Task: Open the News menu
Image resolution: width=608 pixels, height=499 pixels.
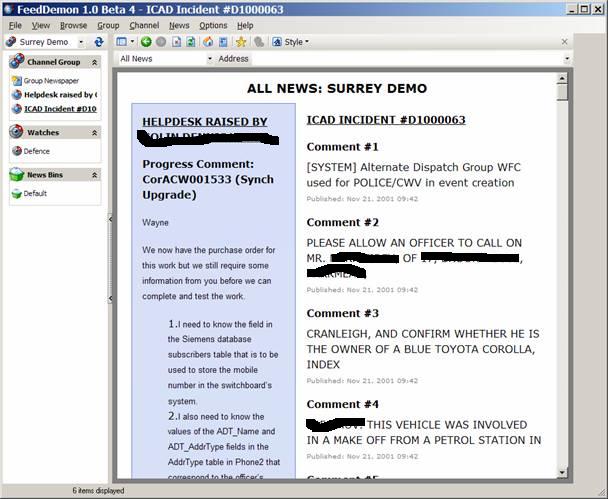Action: pos(179,26)
